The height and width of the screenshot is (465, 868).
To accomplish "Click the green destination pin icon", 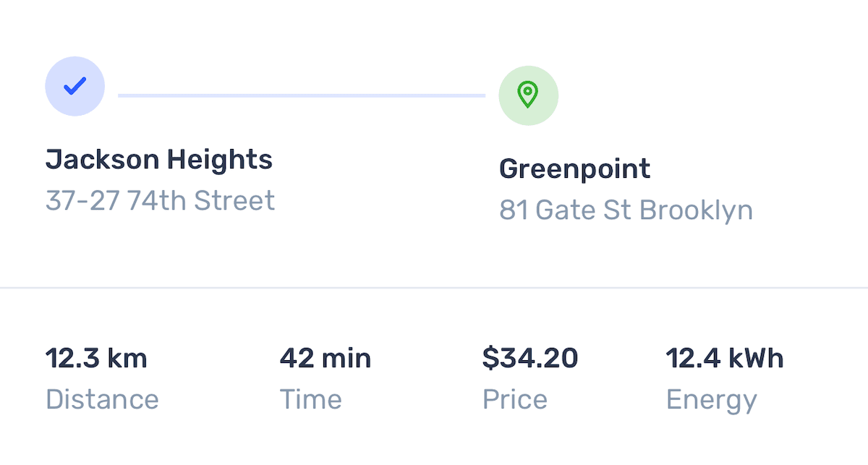I will click(528, 95).
